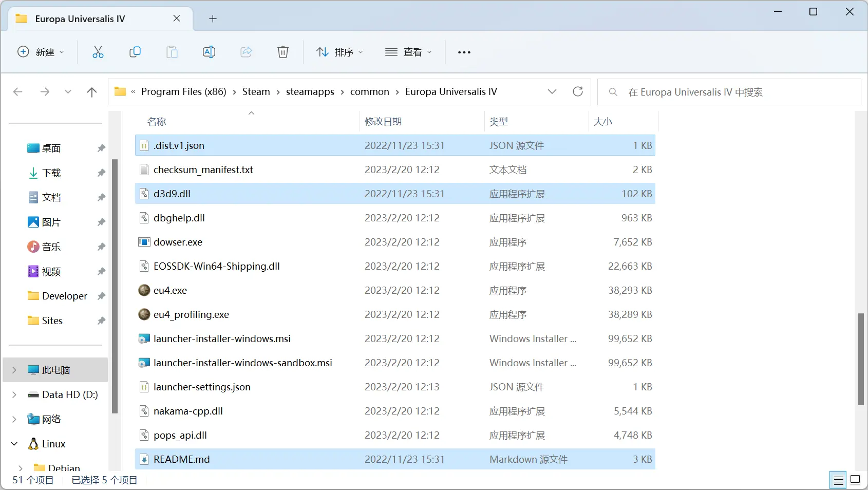
Task: Click launcher-installer-windows.msi installer icon
Action: (x=144, y=338)
